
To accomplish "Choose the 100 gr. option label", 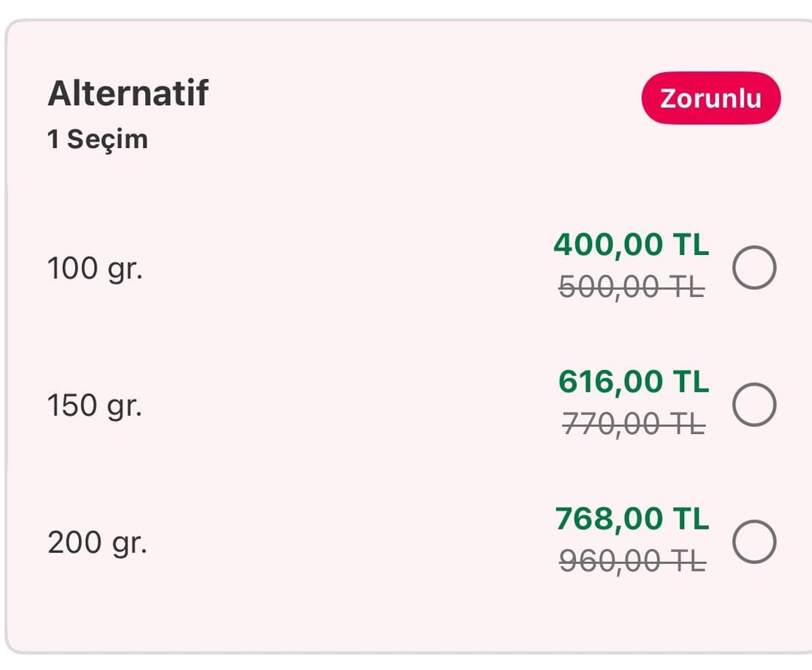I will click(x=95, y=268).
